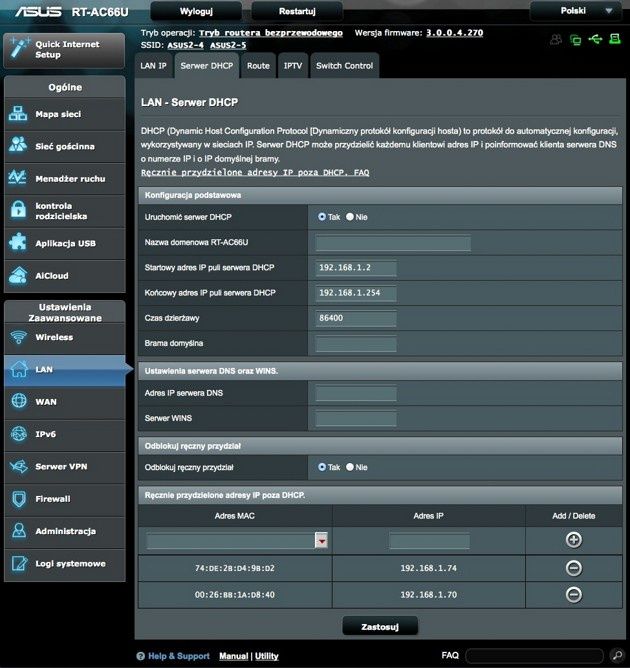This screenshot has height=668, width=630.
Task: Open Sieć gościnna guest network icon
Action: tap(18, 145)
